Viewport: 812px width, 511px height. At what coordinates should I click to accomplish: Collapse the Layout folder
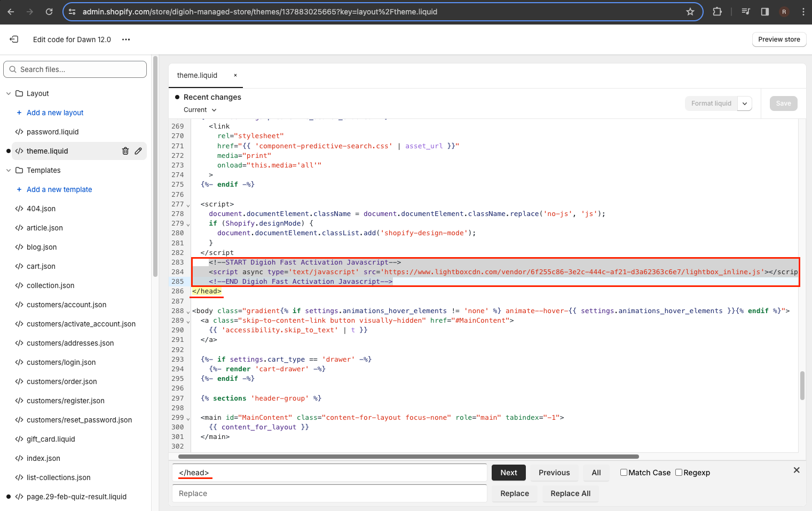pos(9,93)
